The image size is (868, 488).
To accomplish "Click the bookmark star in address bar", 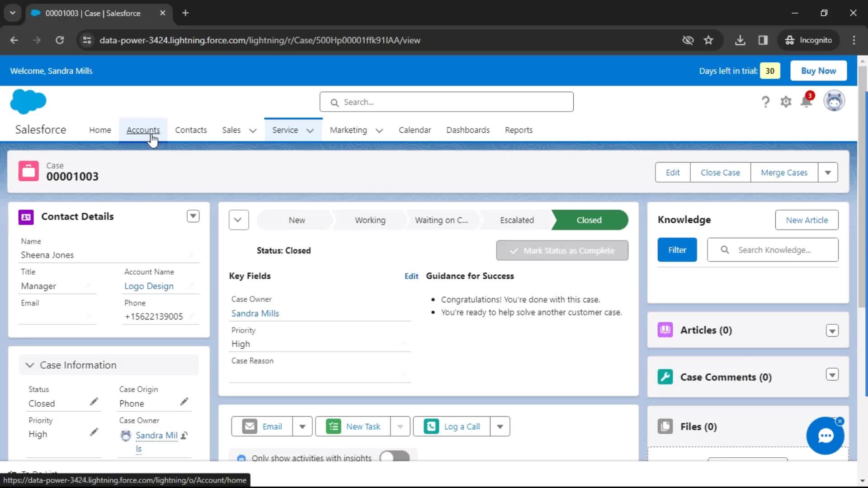I will coord(708,40).
